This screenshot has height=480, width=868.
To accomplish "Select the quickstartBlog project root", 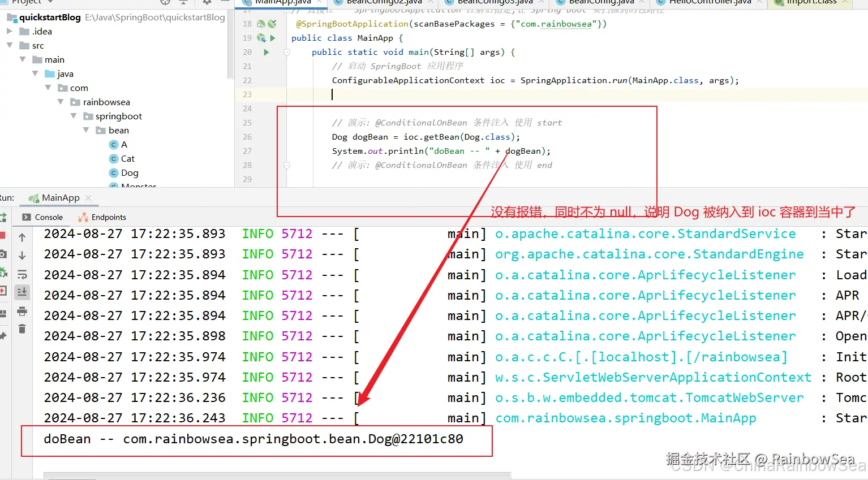I will 50,18.
